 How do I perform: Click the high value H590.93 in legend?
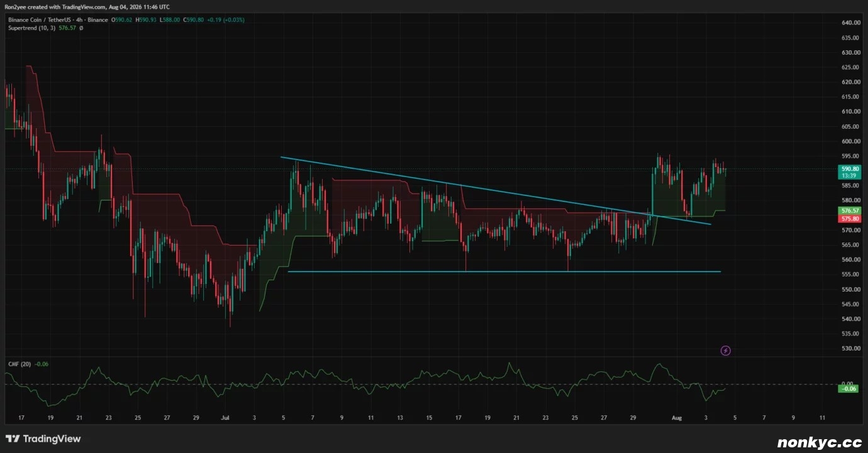tap(147, 20)
